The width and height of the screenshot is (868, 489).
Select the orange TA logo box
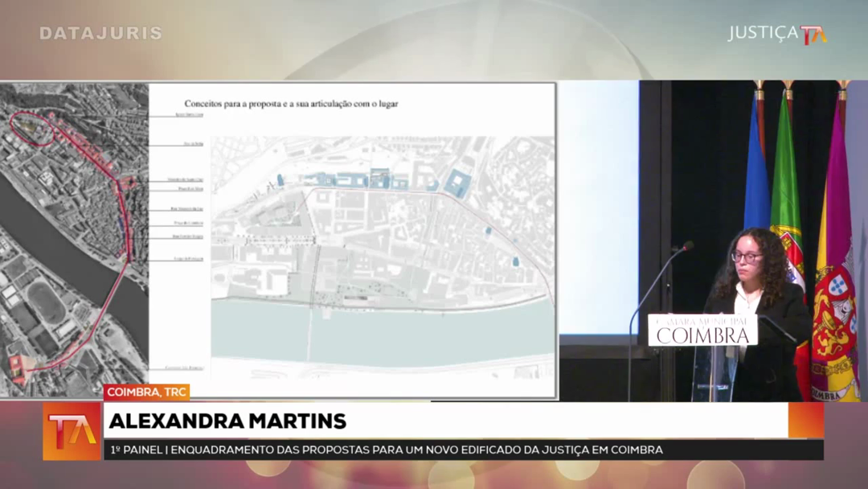(x=72, y=431)
